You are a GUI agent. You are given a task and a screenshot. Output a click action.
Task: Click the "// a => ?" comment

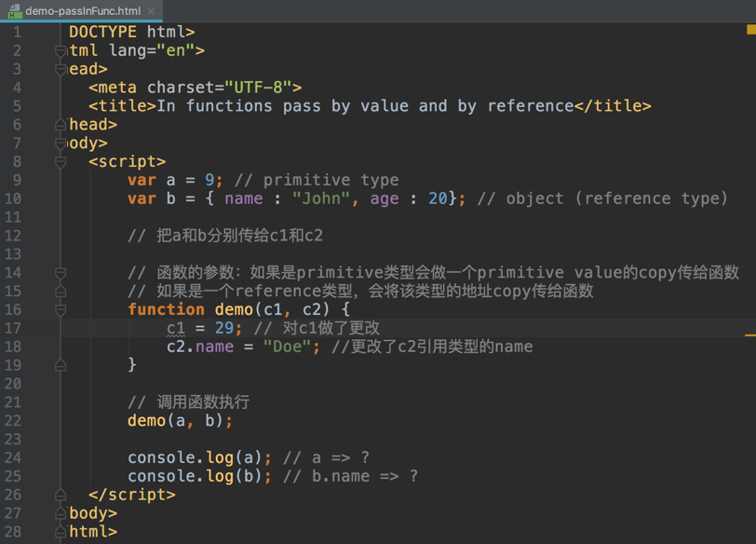[x=327, y=457]
